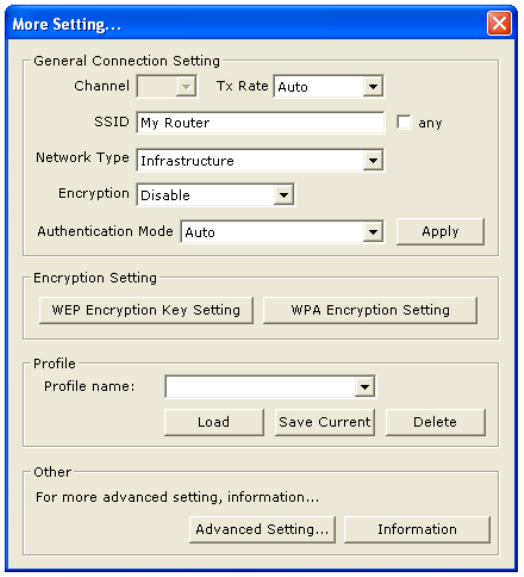This screenshot has width=524, height=577.
Task: Open Advanced Setting dialog
Action: click(262, 530)
